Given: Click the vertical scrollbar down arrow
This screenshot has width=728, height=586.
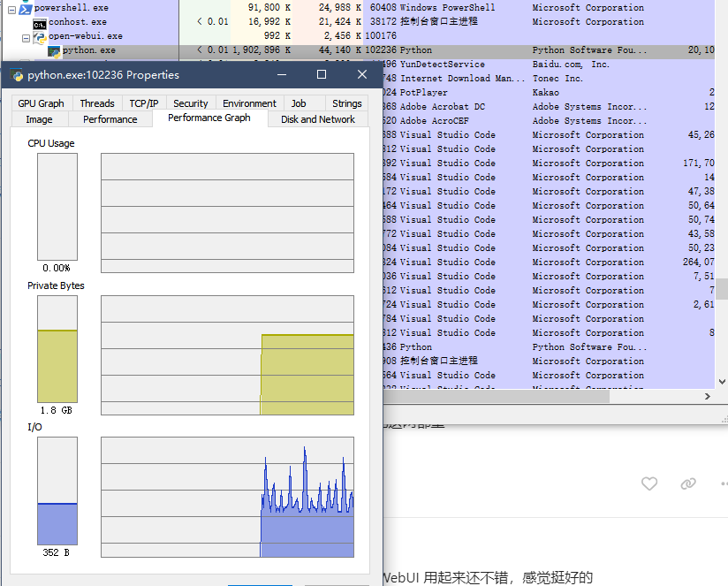Looking at the screenshot, I should click(722, 382).
